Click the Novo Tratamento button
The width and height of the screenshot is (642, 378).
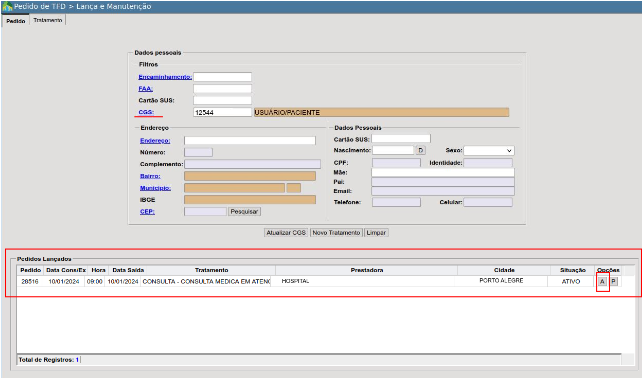[336, 233]
